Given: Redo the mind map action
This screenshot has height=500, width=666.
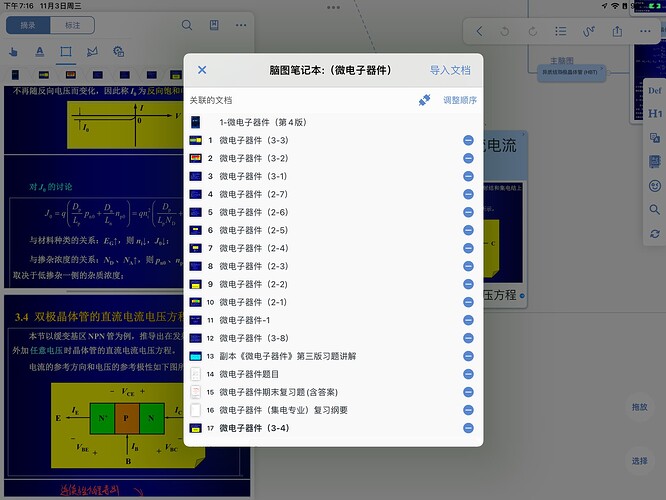Looking at the screenshot, I should (533, 31).
